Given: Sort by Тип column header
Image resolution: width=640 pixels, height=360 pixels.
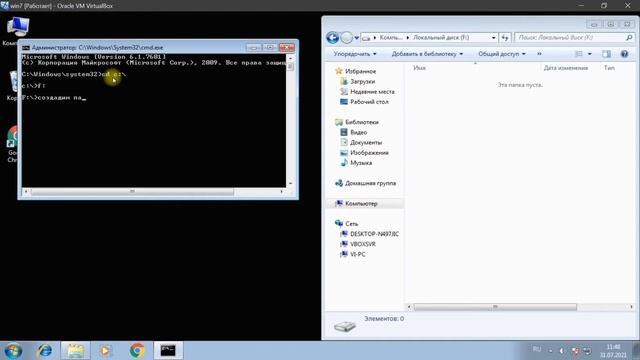Looking at the screenshot, I should click(x=609, y=68).
